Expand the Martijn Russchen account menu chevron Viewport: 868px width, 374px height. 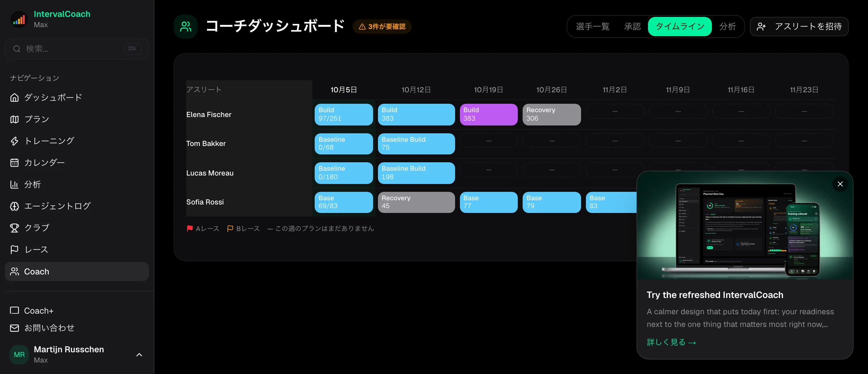point(139,355)
